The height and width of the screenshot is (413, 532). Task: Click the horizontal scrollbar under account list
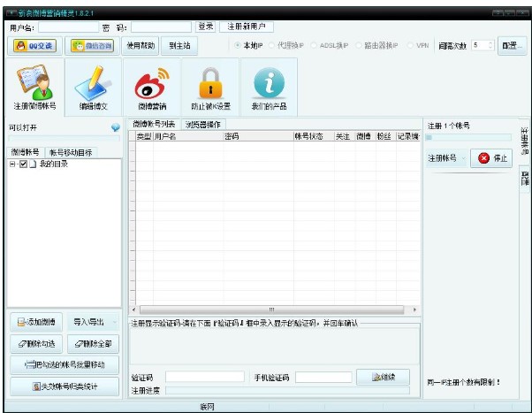pyautogui.click(x=274, y=310)
